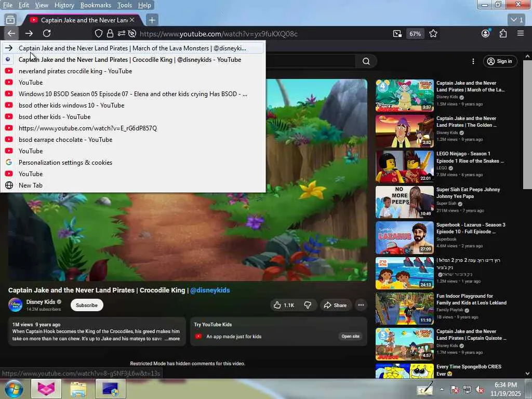
Task: Share the video
Action: (335, 305)
